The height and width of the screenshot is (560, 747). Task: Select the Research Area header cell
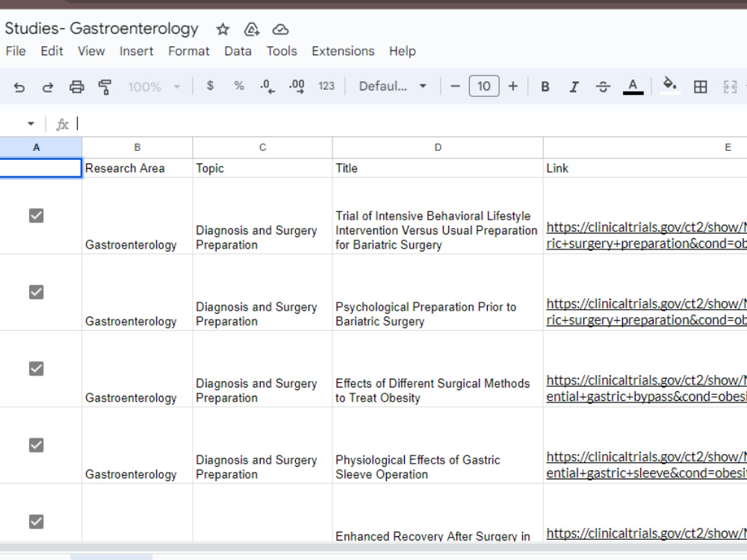coord(137,168)
